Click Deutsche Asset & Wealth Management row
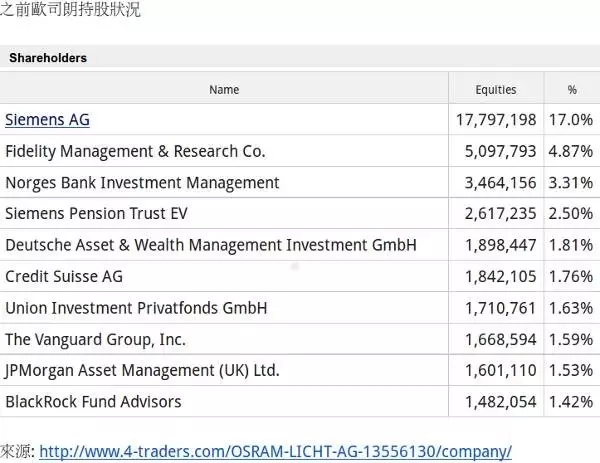Screen dimensions: 600x463 point(210,245)
